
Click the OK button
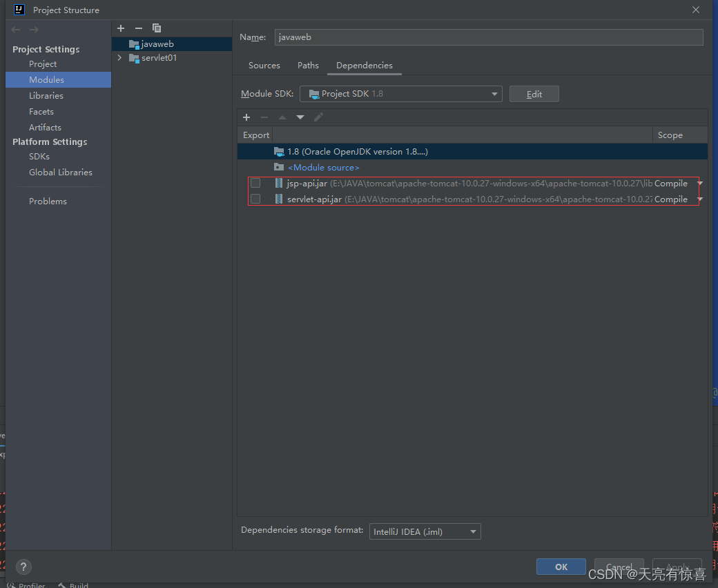click(x=561, y=566)
